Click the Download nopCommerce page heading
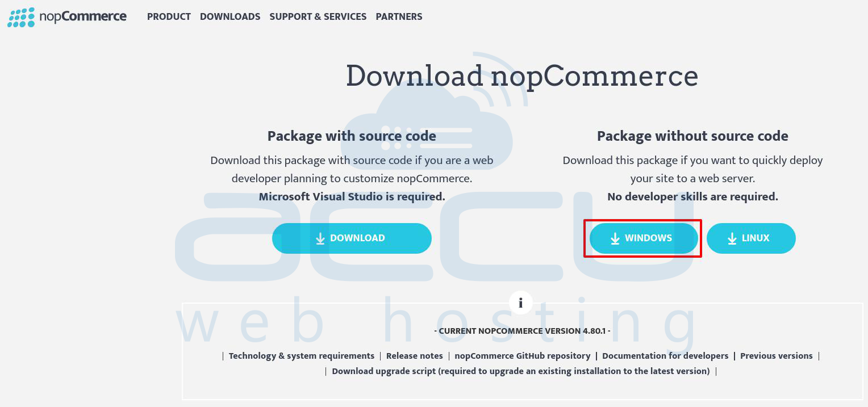Viewport: 868px width, 407px height. click(x=522, y=77)
